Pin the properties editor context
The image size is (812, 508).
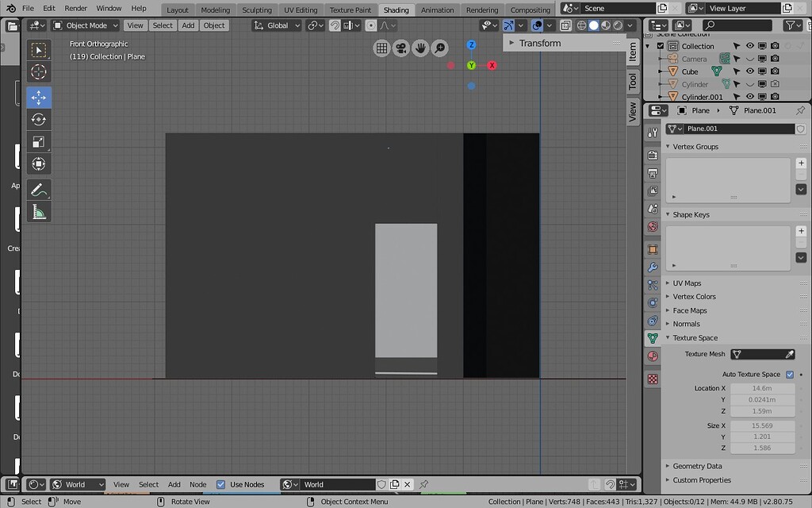801,110
